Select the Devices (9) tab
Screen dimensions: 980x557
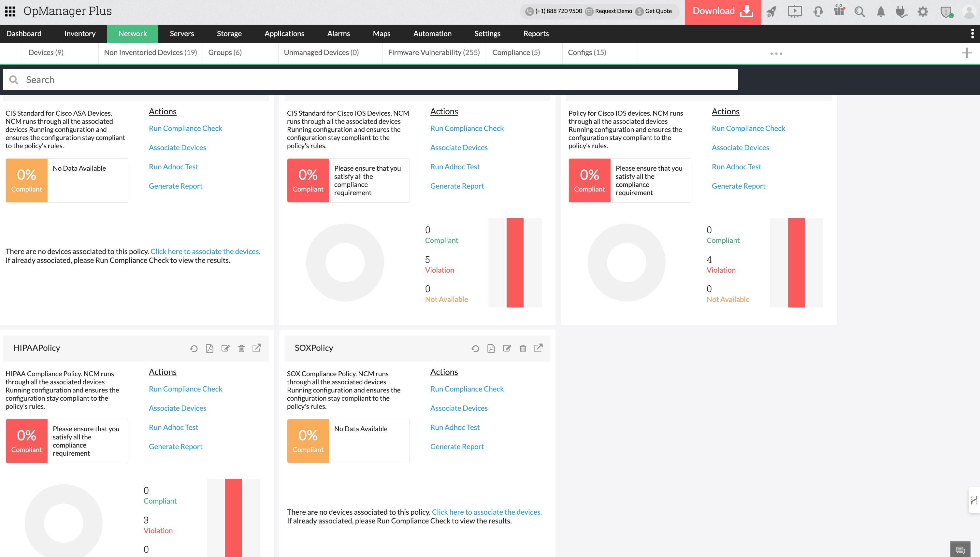(46, 52)
